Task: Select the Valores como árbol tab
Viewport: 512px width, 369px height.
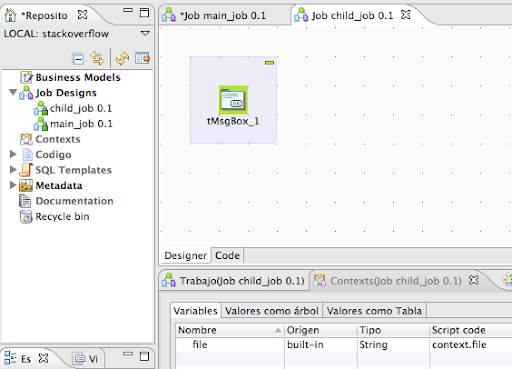Action: coord(272,311)
